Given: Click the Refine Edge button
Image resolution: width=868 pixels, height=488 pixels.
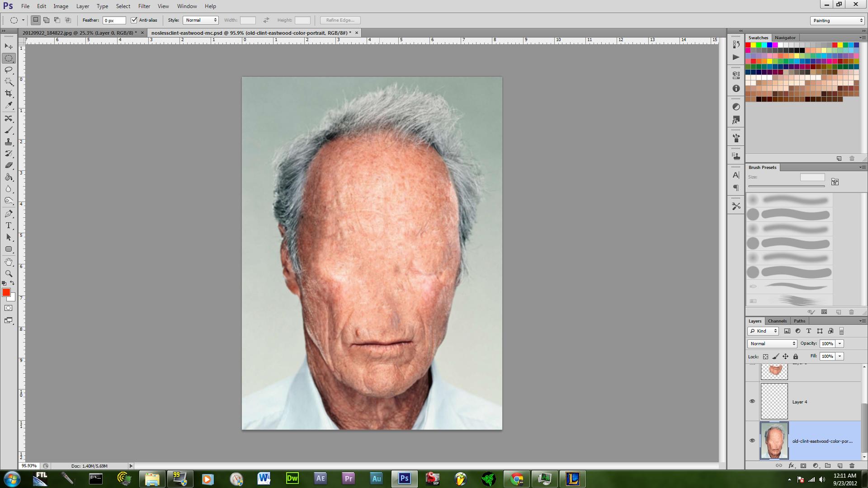Looking at the screenshot, I should click(340, 20).
